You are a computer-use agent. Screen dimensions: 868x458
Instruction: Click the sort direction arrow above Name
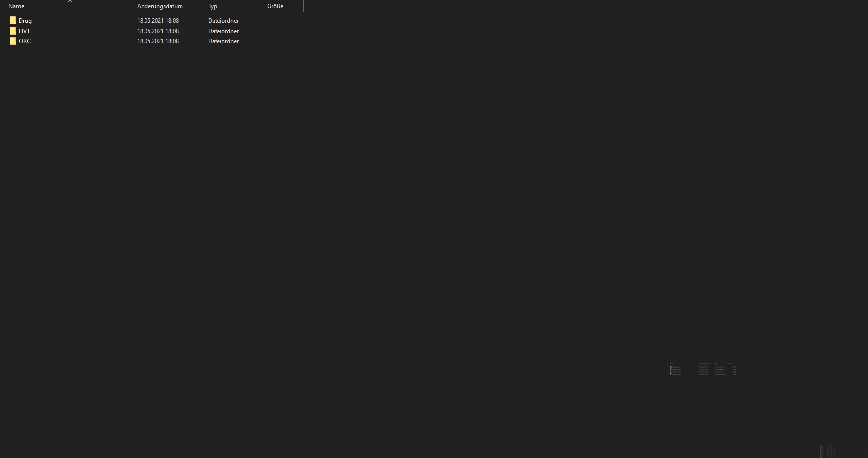70,1
